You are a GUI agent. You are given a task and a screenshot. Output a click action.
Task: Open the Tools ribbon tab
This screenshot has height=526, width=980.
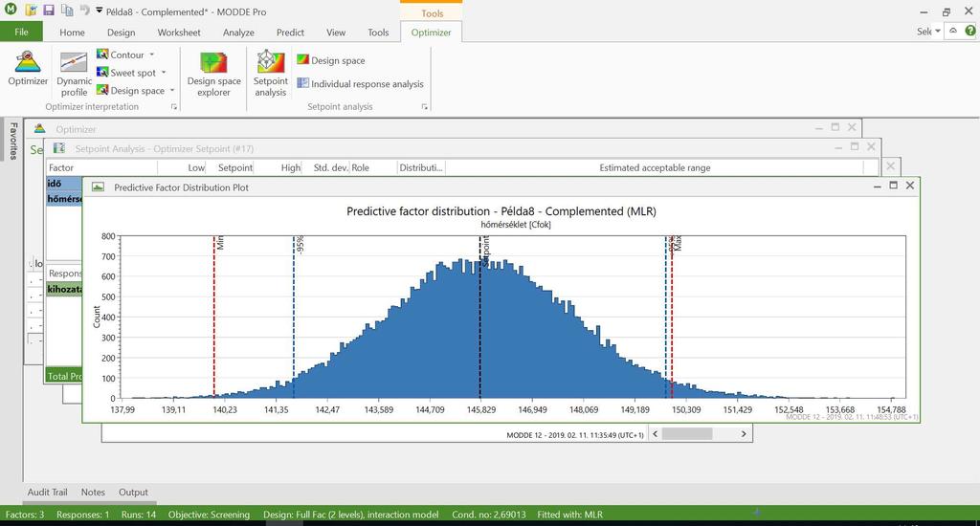tap(377, 33)
